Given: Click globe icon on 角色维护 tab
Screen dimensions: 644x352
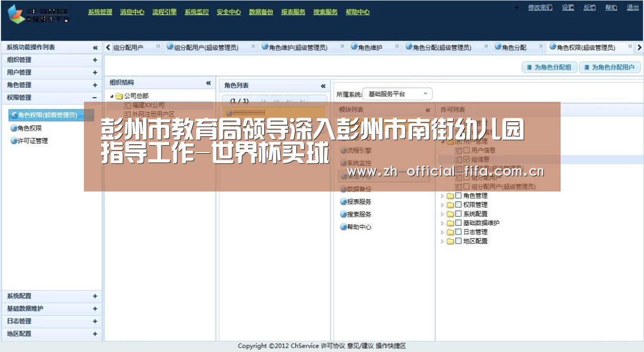Looking at the screenshot, I should point(354,47).
